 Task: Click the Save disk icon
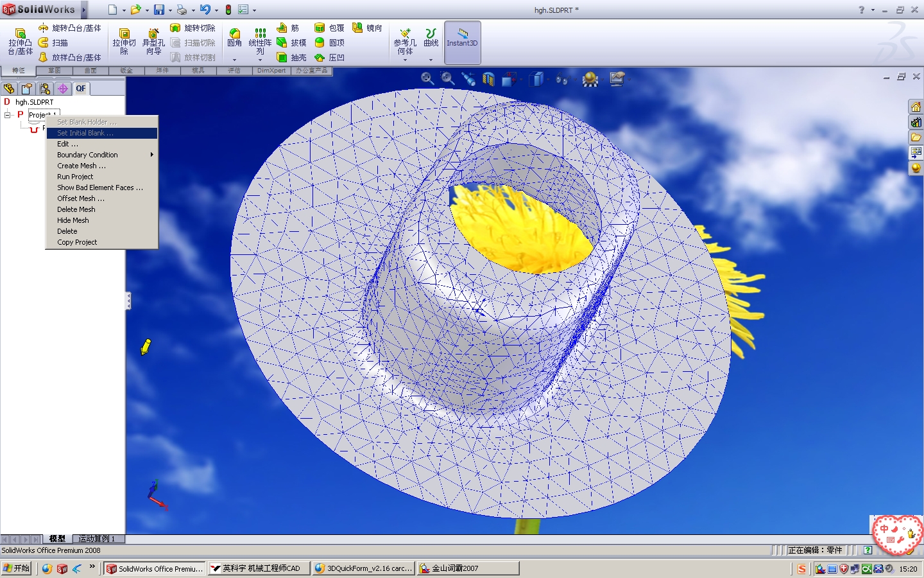click(x=158, y=10)
